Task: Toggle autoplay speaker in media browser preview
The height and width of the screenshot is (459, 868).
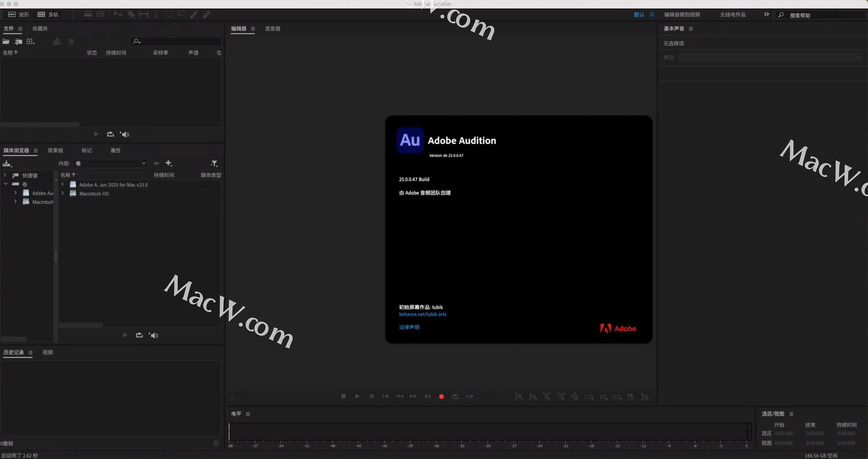Action: point(154,335)
